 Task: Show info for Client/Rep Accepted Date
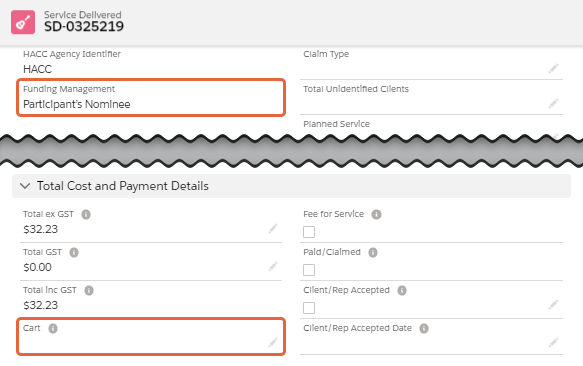coord(424,328)
